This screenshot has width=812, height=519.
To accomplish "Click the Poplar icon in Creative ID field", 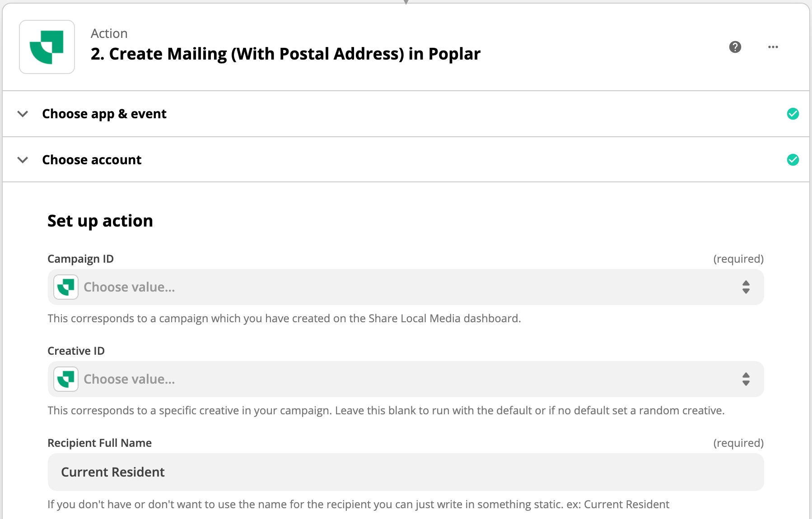I will 66,379.
